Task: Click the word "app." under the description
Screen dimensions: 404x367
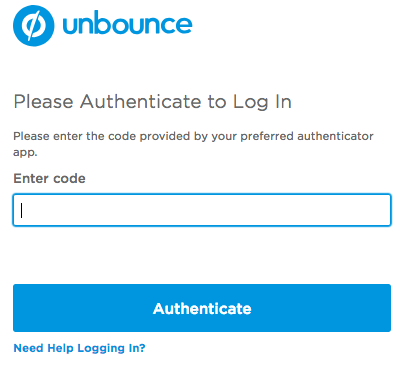Action: pos(25,153)
